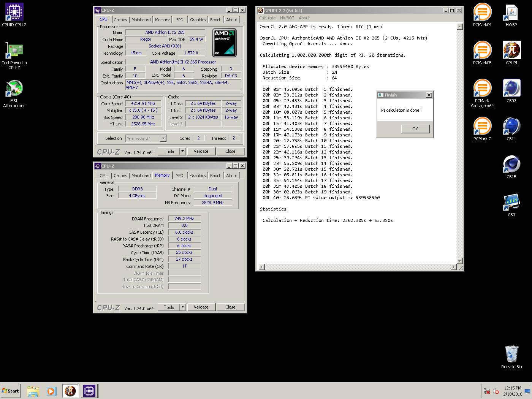Image resolution: width=532 pixels, height=399 pixels.
Task: Expand Processor #1 selection dropdown
Action: tap(163, 139)
